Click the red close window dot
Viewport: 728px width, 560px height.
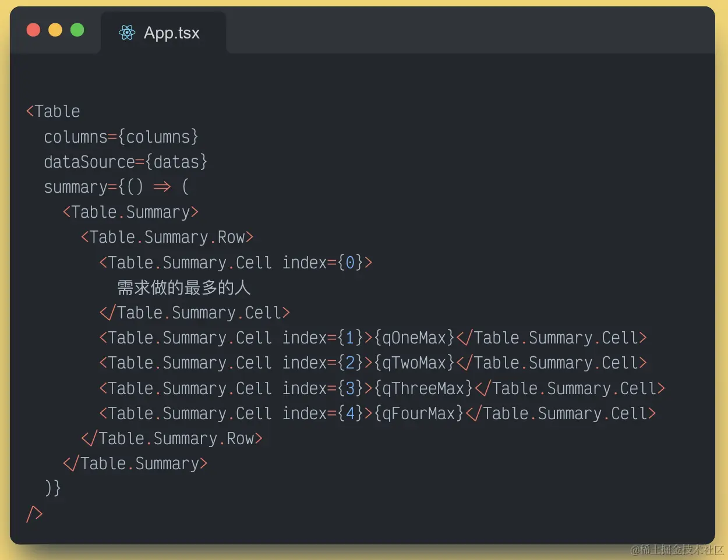pyautogui.click(x=33, y=30)
